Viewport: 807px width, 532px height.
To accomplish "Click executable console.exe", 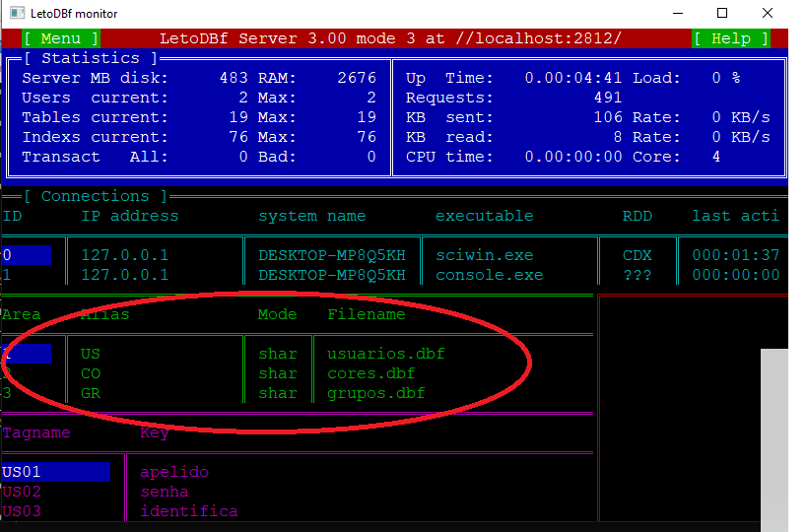I will click(x=489, y=275).
